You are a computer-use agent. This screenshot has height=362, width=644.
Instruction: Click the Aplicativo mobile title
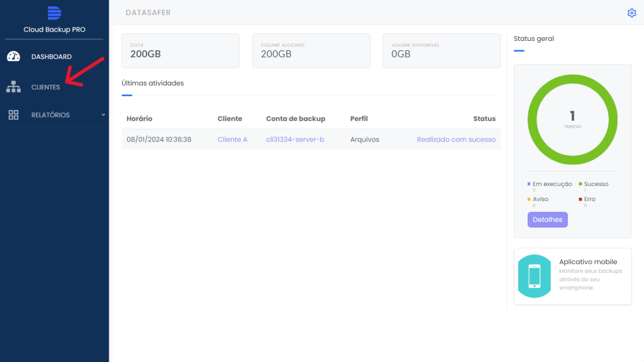588,261
